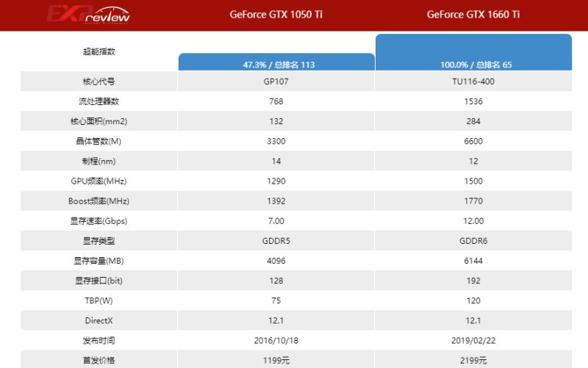This screenshot has height=368, width=588.
Task: Select the 显存容量(MB) label
Action: pyautogui.click(x=99, y=261)
